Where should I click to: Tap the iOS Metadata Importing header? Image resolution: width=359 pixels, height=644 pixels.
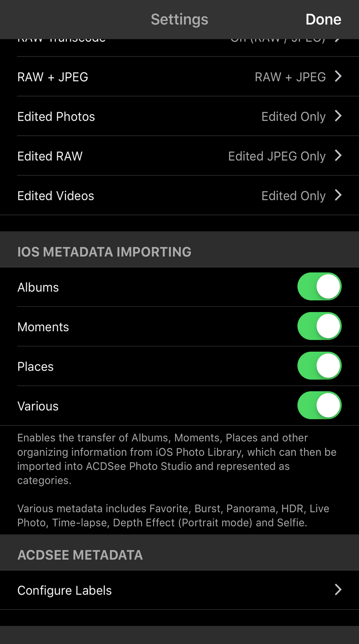point(104,252)
